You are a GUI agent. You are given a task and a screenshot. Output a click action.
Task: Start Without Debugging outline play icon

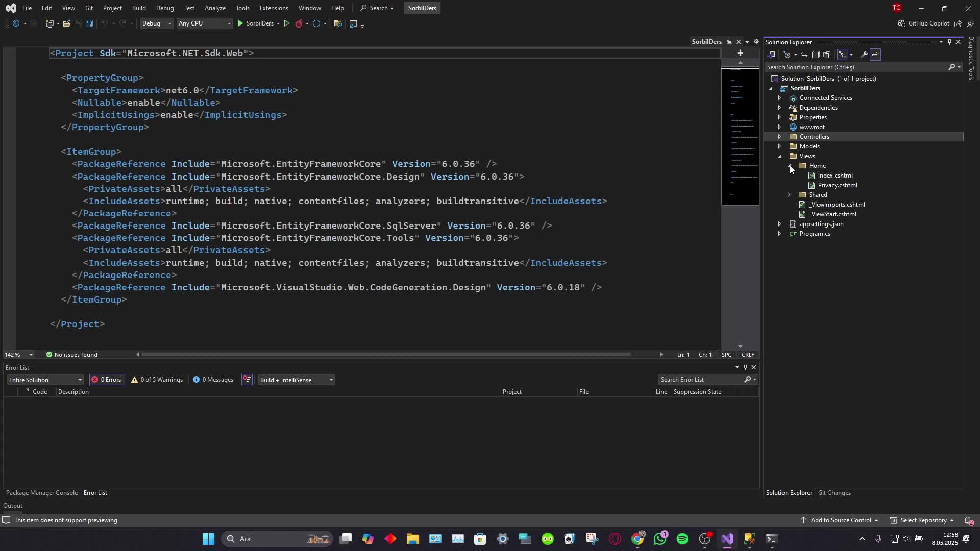point(286,23)
